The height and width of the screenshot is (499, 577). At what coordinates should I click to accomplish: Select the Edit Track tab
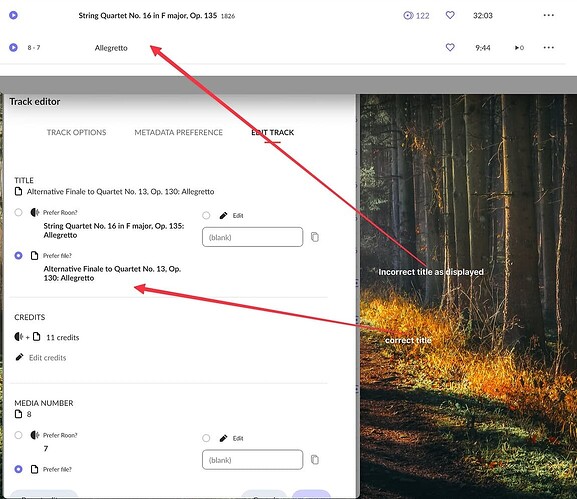pos(273,132)
